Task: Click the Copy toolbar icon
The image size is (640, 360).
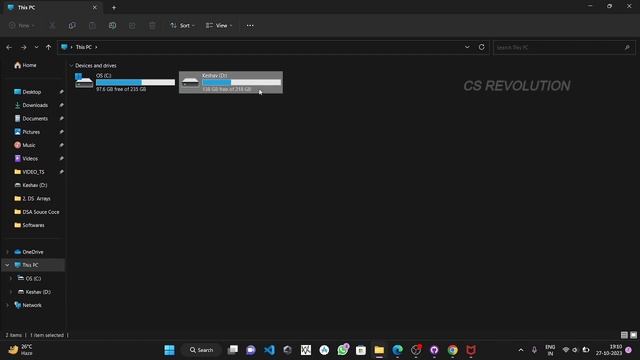Action: pyautogui.click(x=72, y=25)
